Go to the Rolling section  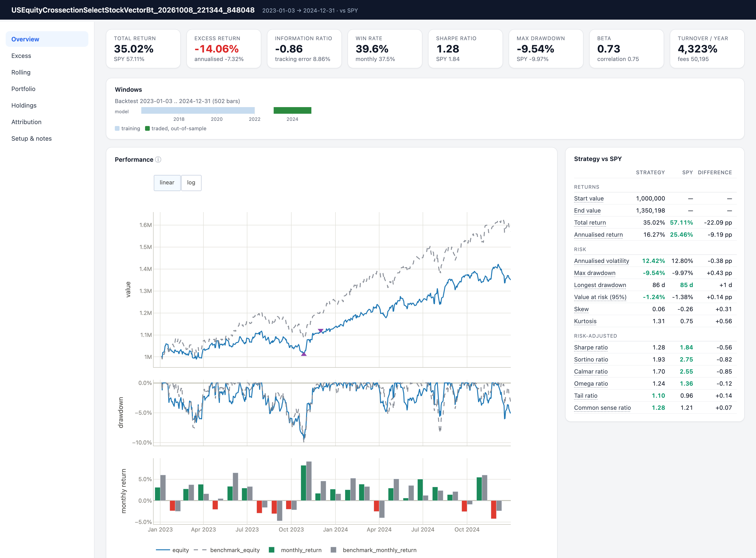coord(47,72)
